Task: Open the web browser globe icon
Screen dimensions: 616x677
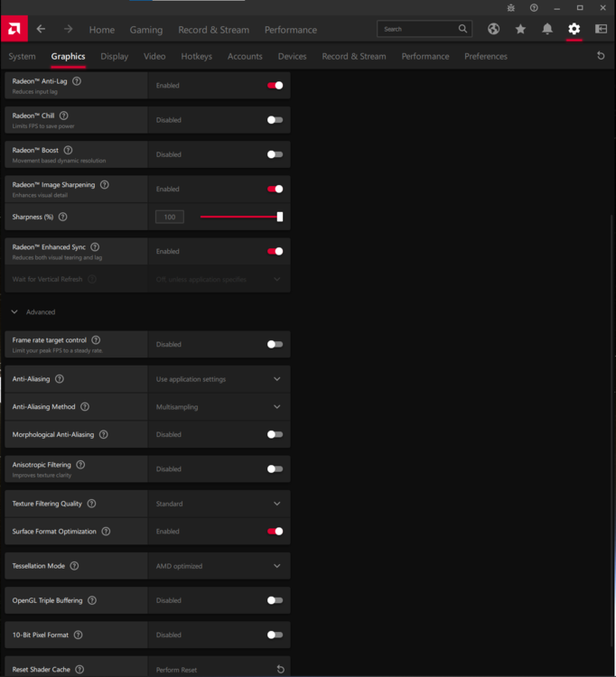Action: pos(494,29)
